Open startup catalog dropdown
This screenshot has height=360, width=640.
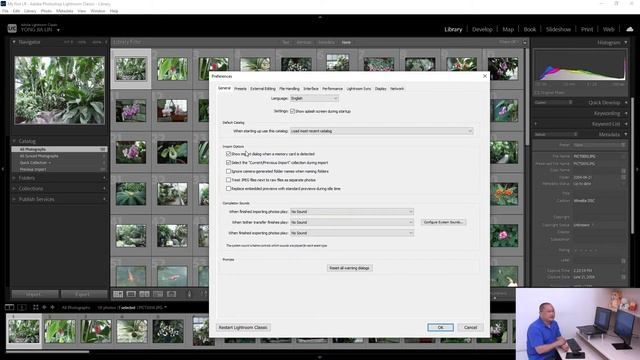[x=381, y=131]
